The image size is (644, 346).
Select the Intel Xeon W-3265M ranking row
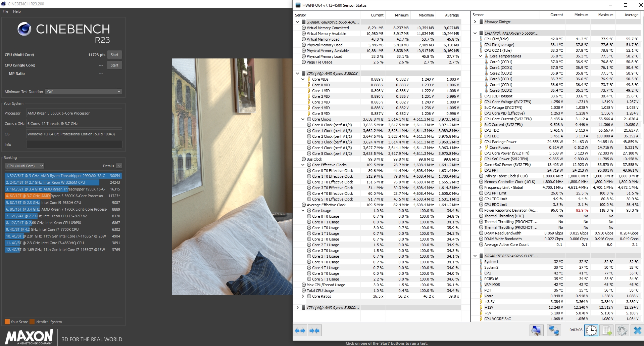point(63,182)
